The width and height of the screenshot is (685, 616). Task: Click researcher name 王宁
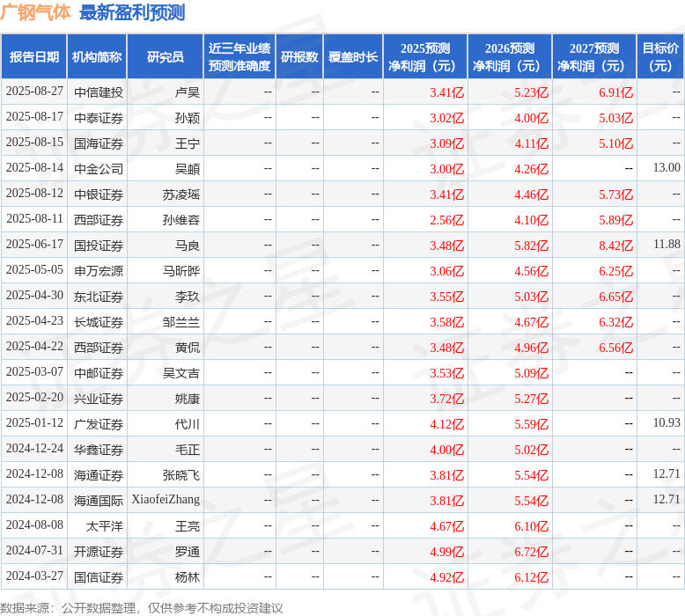188,143
